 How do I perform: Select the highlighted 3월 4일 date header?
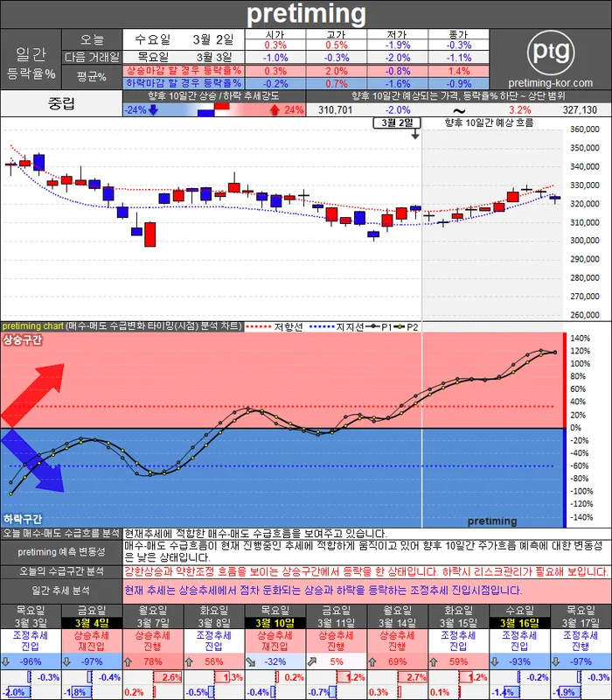(92, 622)
